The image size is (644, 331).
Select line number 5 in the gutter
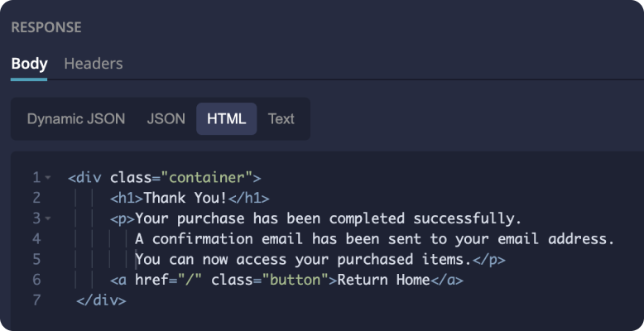point(36,260)
